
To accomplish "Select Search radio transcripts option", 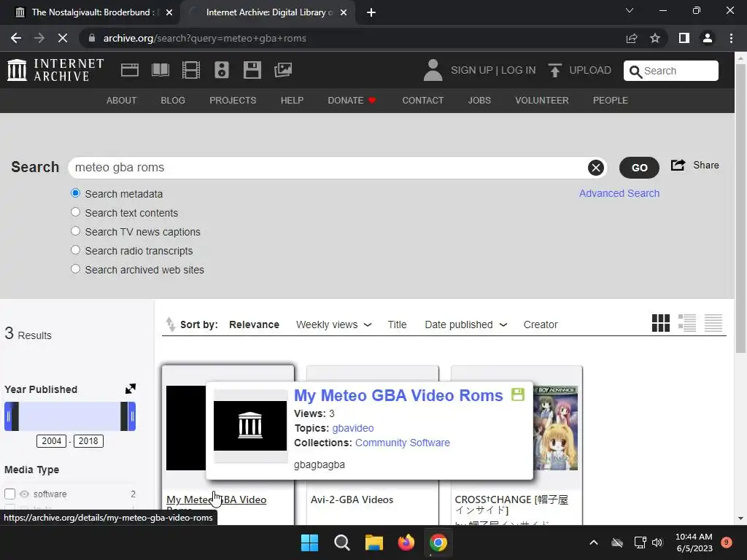I will pos(75,250).
